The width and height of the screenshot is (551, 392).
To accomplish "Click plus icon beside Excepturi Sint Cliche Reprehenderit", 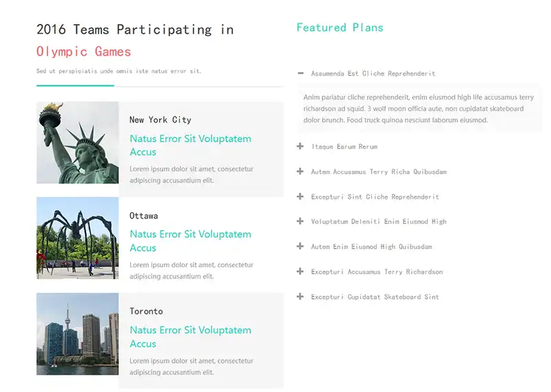I will [x=300, y=197].
